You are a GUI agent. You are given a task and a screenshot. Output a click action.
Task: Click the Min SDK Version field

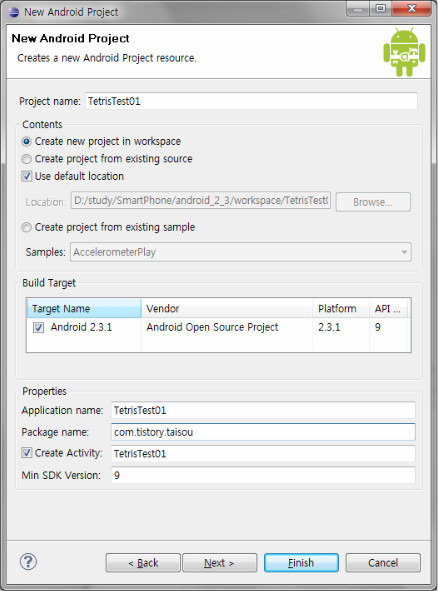[x=263, y=475]
